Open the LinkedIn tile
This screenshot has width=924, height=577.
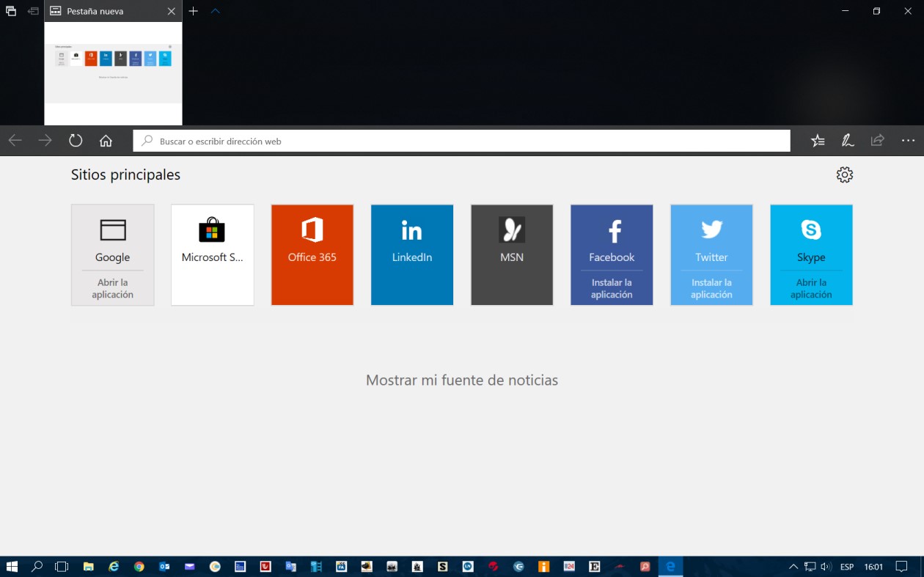pos(412,254)
